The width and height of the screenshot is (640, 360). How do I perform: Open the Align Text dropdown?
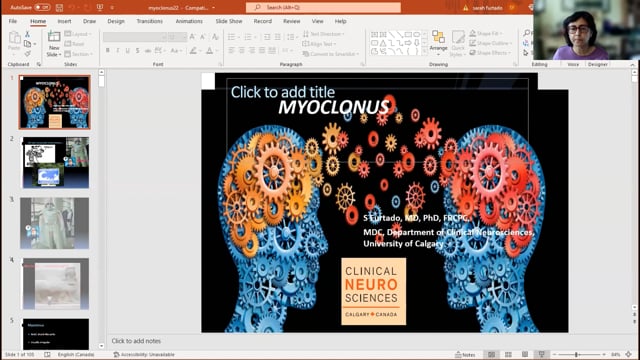pos(320,44)
